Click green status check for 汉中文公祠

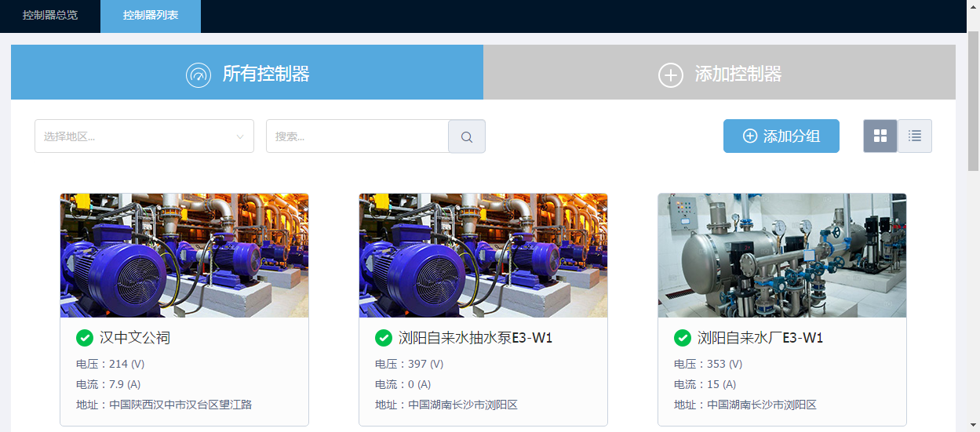pos(85,338)
